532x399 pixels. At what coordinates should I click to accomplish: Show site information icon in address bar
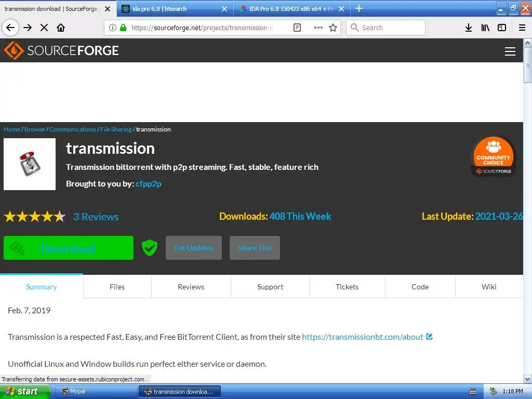coord(113,28)
